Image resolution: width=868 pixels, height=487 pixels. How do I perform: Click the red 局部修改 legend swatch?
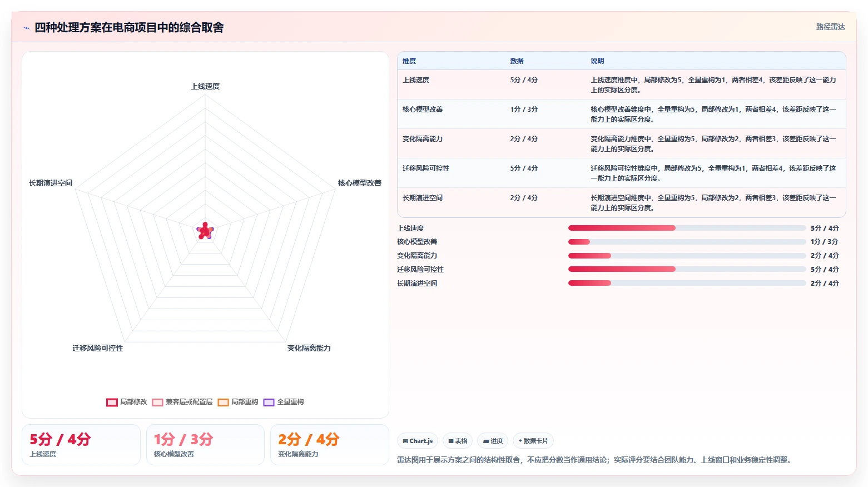pos(112,402)
